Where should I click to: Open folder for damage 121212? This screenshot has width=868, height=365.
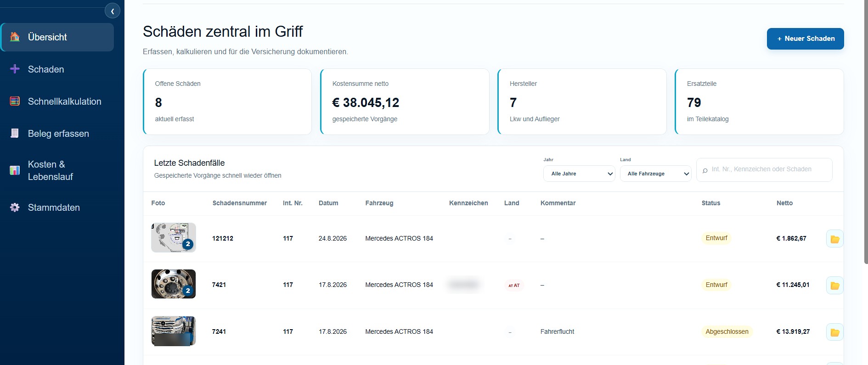(834, 239)
